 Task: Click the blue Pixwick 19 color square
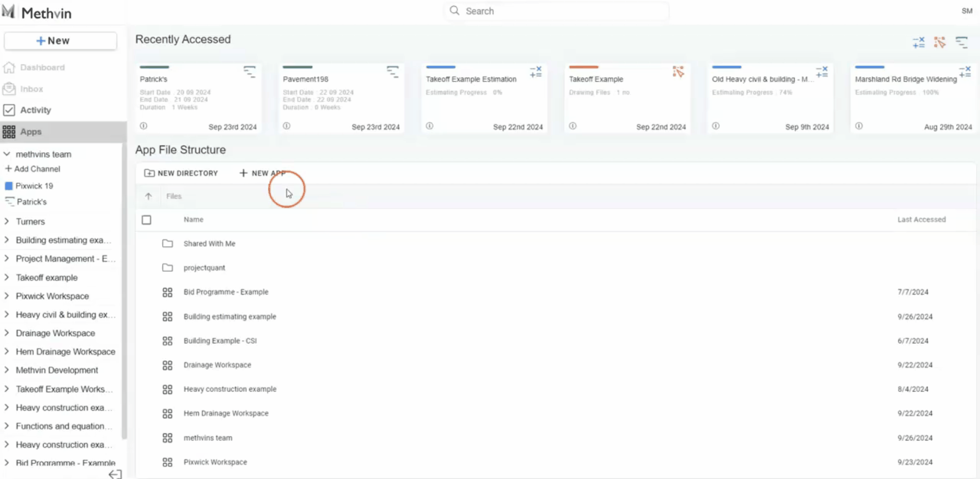[x=8, y=186]
